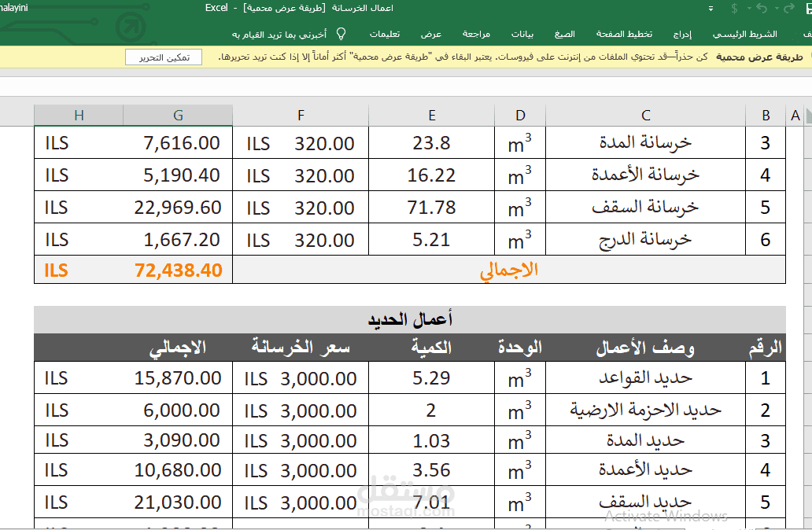This screenshot has width=812, height=530.
Task: Click cell خرسانة السقف
Action: pyautogui.click(x=646, y=207)
